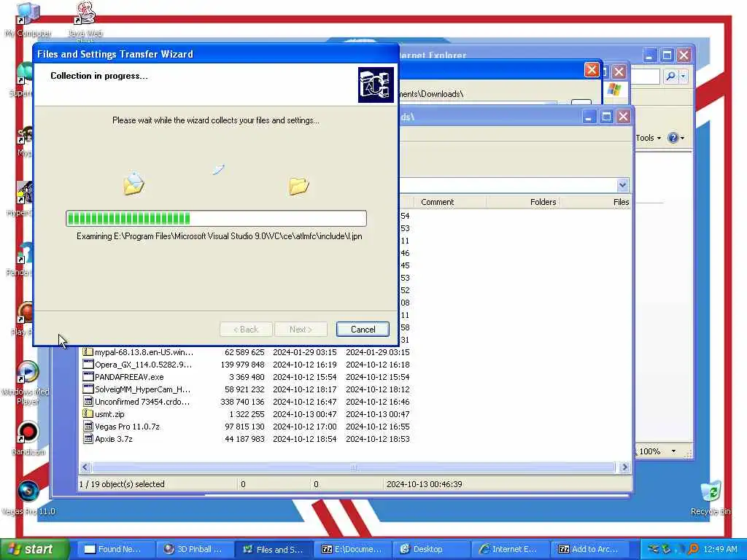Open Bandicam desktop icon
The image size is (747, 560).
click(28, 438)
